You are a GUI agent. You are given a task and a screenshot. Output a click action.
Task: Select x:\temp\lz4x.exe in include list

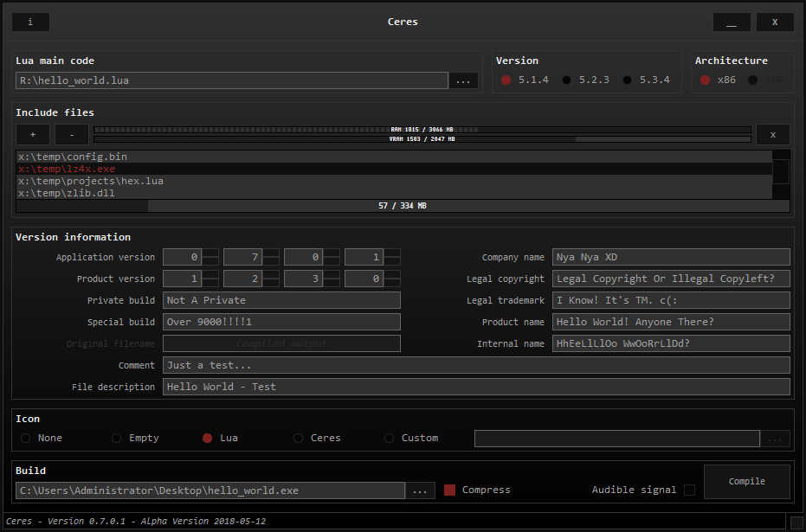tap(67, 170)
